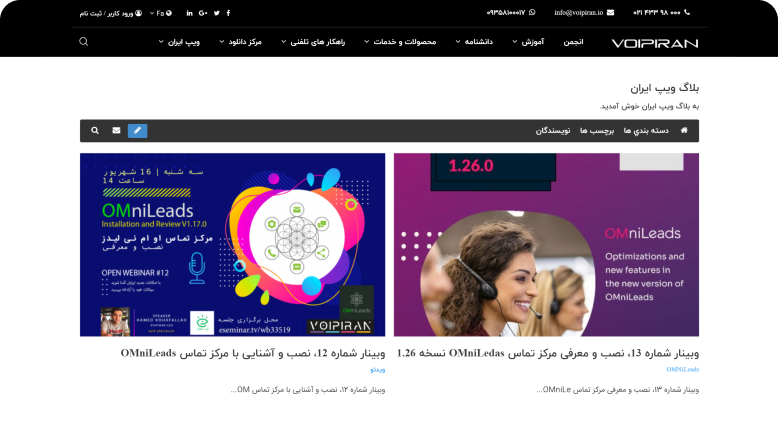Open the site search magnifier in main navigation
Viewport: 778px width, 433px height.
coord(83,42)
